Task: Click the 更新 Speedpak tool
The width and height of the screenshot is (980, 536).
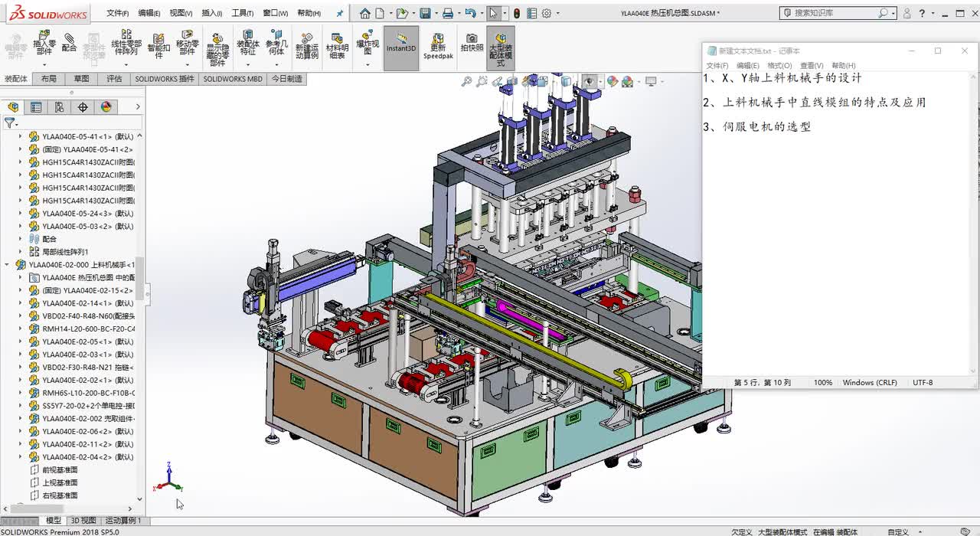Action: 438,46
